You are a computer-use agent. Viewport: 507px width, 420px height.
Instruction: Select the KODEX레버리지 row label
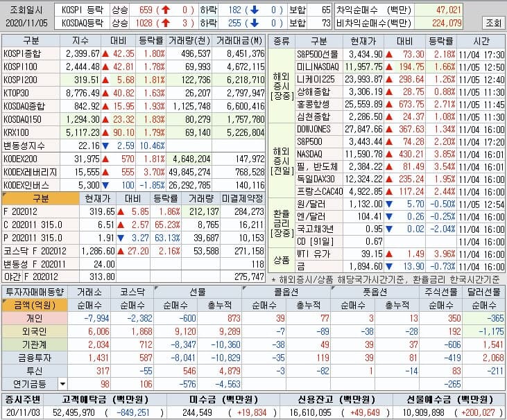click(x=30, y=172)
